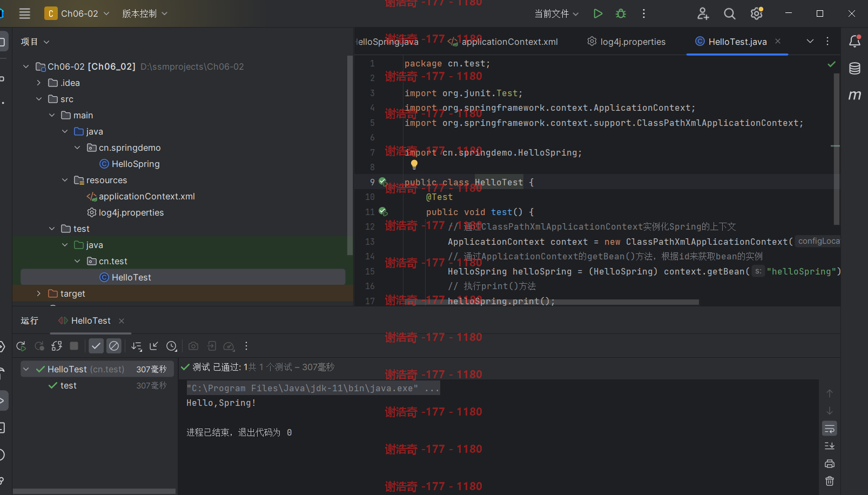
Task: Click the lightbulb intention icon
Action: pyautogui.click(x=414, y=164)
